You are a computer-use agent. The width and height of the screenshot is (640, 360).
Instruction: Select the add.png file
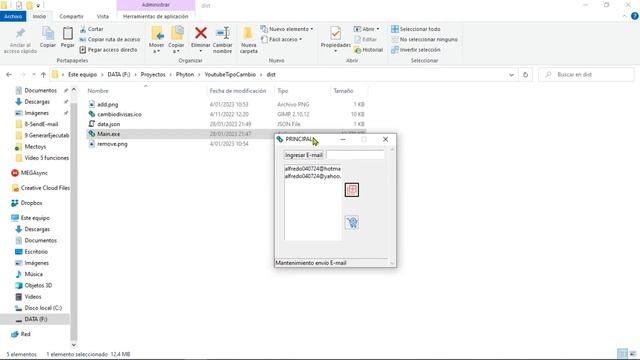[x=108, y=104]
